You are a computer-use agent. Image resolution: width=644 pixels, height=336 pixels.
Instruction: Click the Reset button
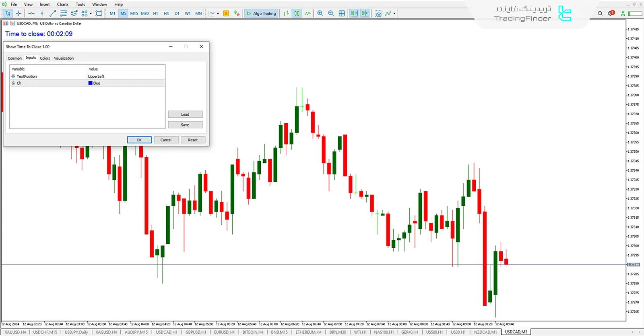pos(192,140)
